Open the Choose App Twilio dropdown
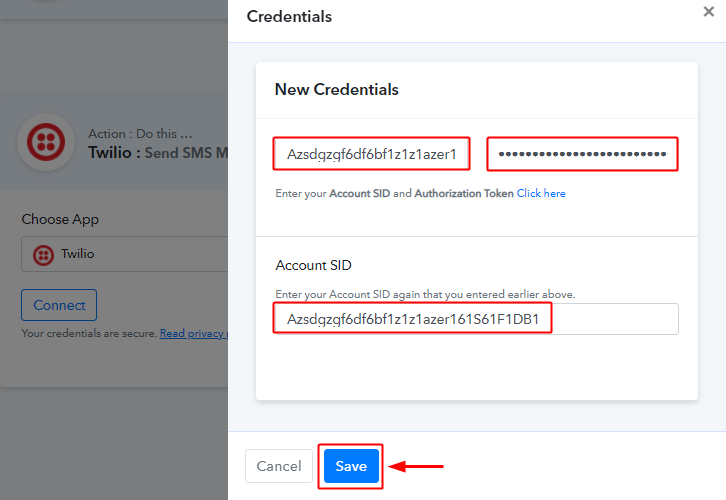The height and width of the screenshot is (500, 726). click(x=125, y=254)
